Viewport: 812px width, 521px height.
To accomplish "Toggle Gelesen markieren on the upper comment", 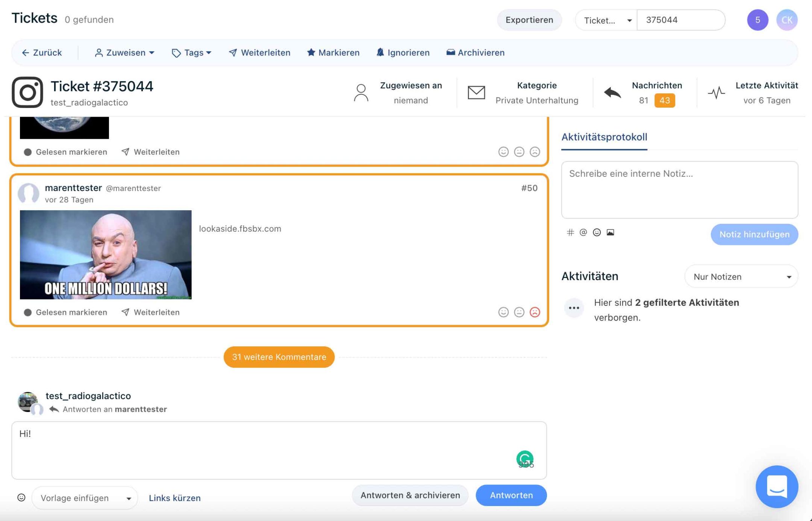I will pyautogui.click(x=65, y=152).
